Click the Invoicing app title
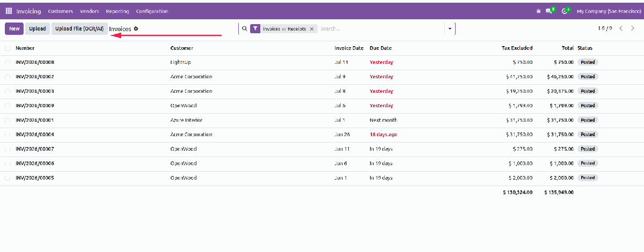The height and width of the screenshot is (252, 644). coord(28,11)
